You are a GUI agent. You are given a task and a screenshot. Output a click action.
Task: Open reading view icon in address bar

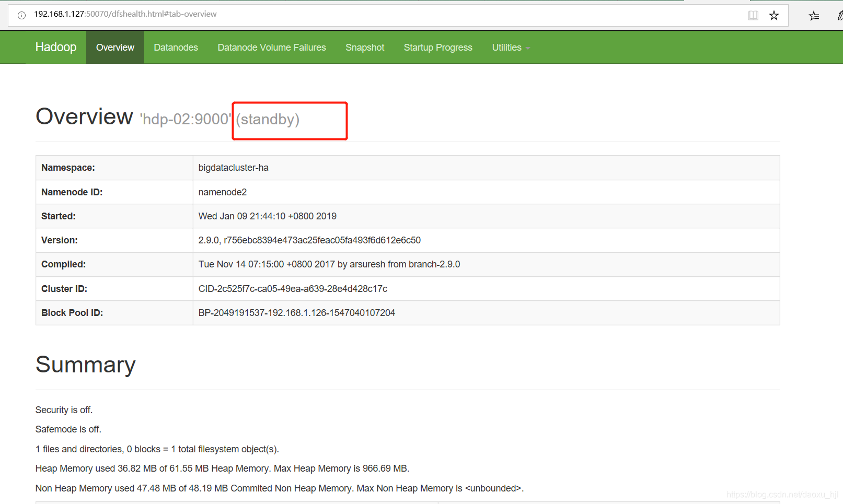(x=753, y=15)
